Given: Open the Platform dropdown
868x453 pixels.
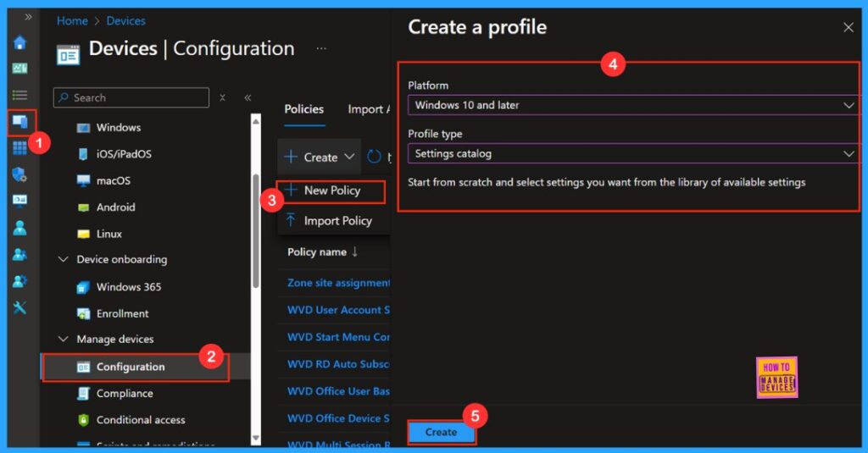Looking at the screenshot, I should click(x=633, y=105).
